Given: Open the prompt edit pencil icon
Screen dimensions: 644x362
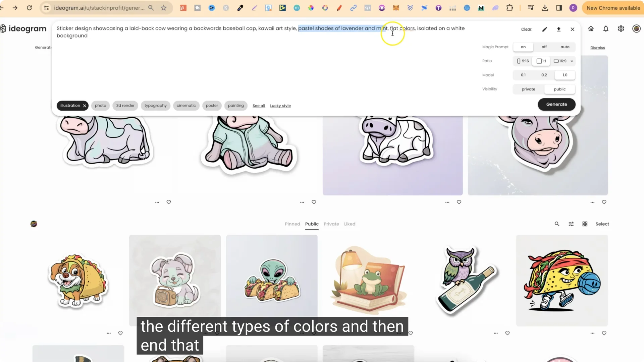Looking at the screenshot, I should 544,29.
